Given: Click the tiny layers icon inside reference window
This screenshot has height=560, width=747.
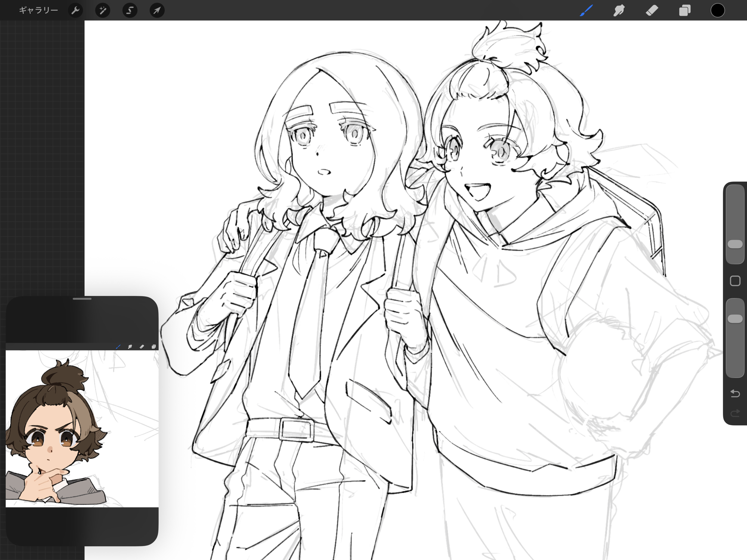Looking at the screenshot, I should tap(154, 347).
